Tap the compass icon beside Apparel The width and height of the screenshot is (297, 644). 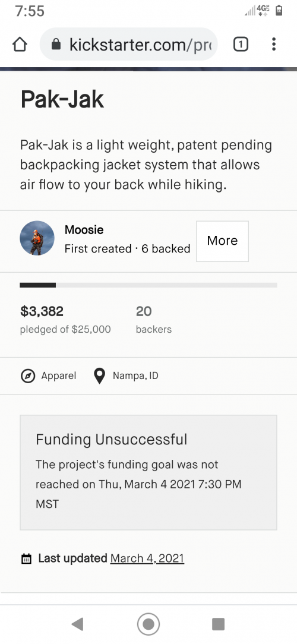coord(27,376)
